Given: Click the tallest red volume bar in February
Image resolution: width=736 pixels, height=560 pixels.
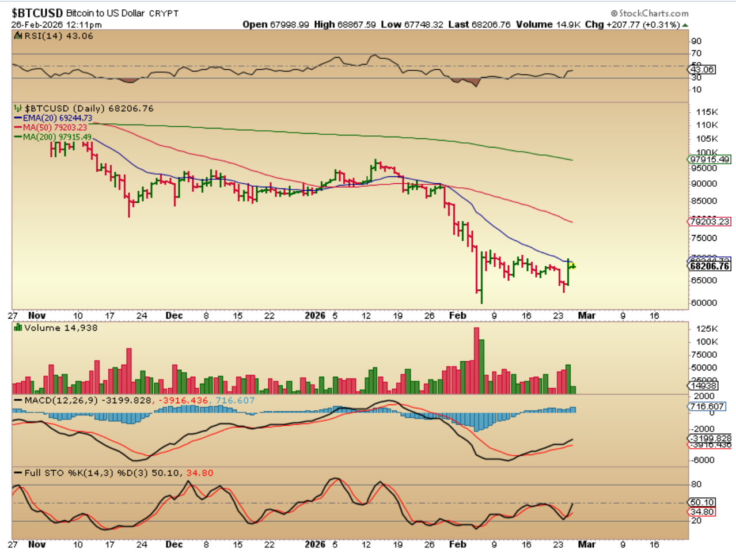Looking at the screenshot, I should tap(476, 361).
